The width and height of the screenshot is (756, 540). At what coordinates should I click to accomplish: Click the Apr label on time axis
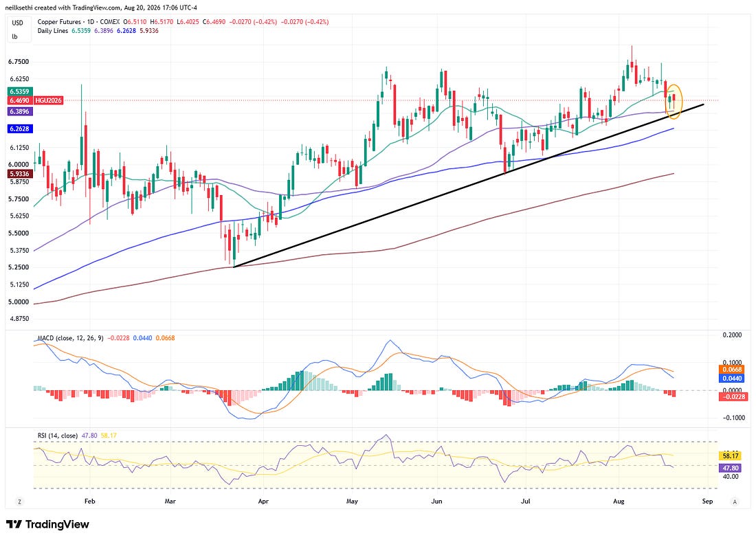click(263, 502)
